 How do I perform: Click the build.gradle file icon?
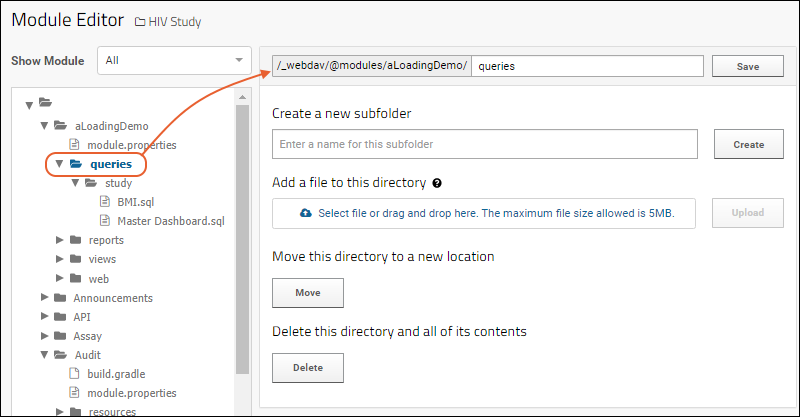click(74, 374)
